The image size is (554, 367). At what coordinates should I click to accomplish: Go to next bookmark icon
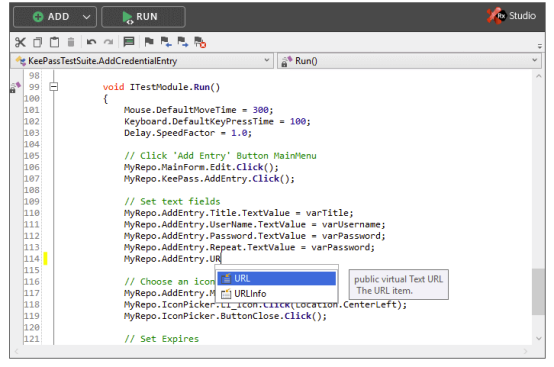182,42
